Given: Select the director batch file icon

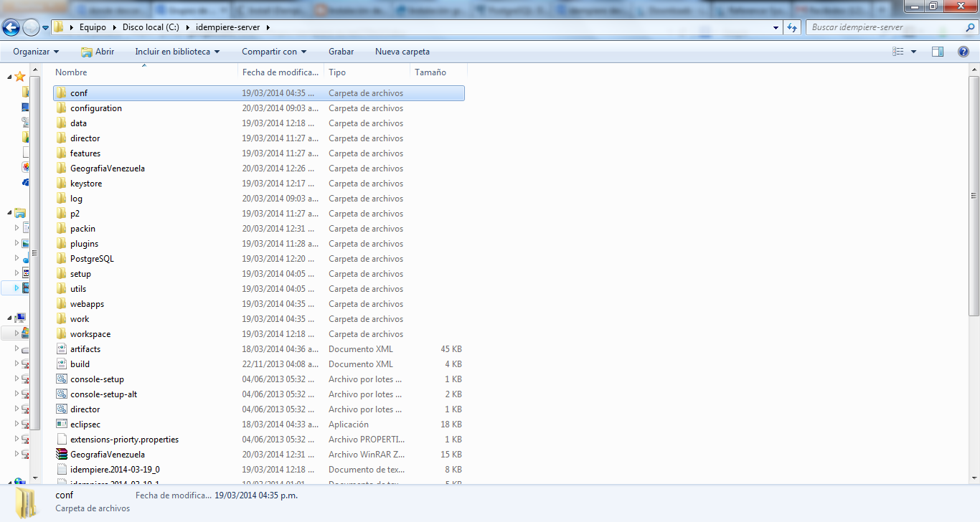Looking at the screenshot, I should pos(62,409).
